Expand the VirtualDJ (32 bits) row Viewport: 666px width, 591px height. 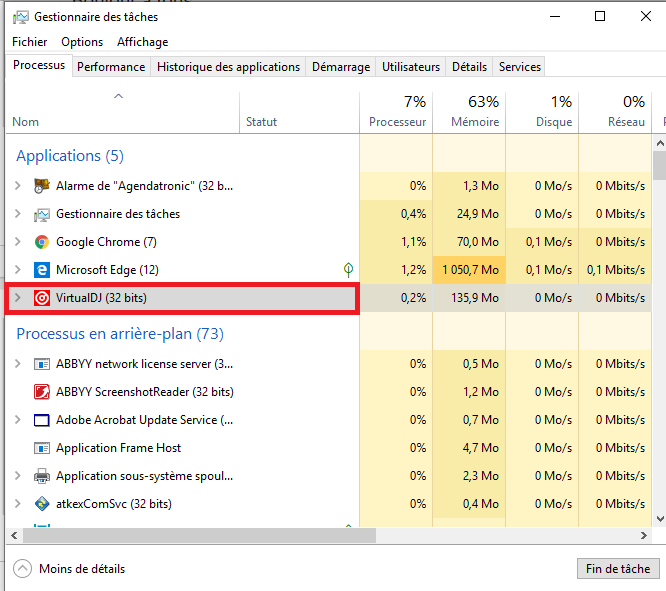[17, 298]
